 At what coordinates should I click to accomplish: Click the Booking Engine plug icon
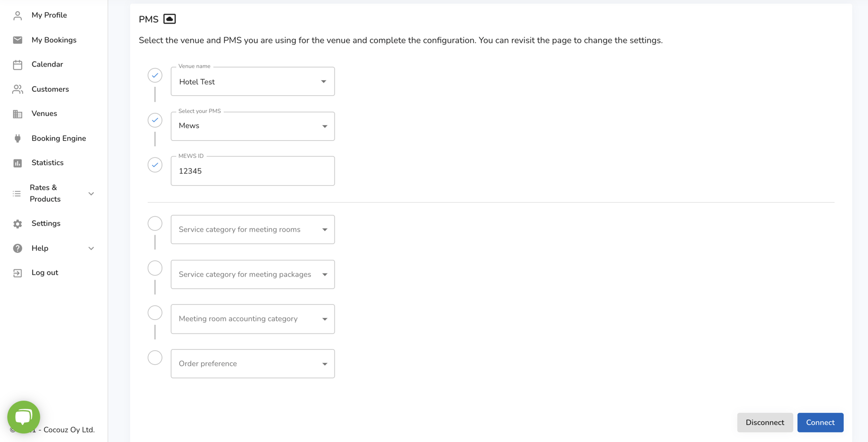coord(18,138)
